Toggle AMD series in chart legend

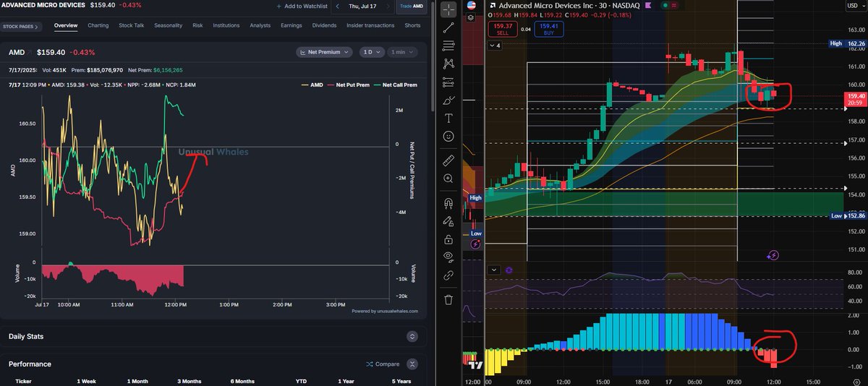tap(312, 85)
